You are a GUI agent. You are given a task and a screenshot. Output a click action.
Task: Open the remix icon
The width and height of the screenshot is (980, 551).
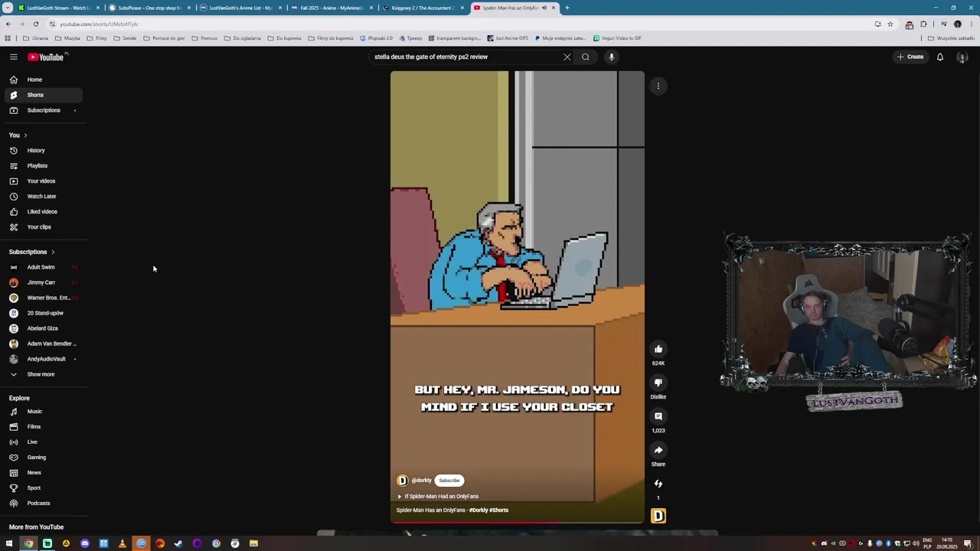[x=658, y=484]
